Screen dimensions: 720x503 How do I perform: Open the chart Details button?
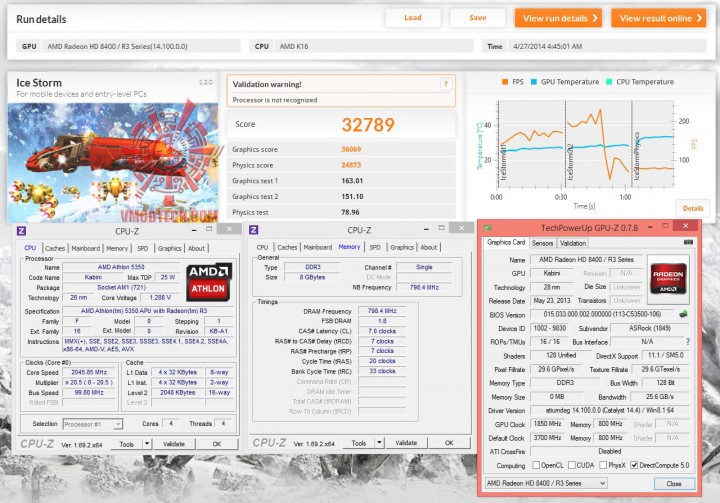pyautogui.click(x=693, y=208)
